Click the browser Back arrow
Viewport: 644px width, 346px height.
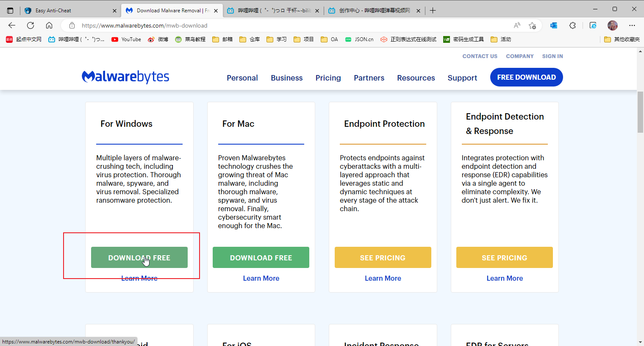pos(12,25)
